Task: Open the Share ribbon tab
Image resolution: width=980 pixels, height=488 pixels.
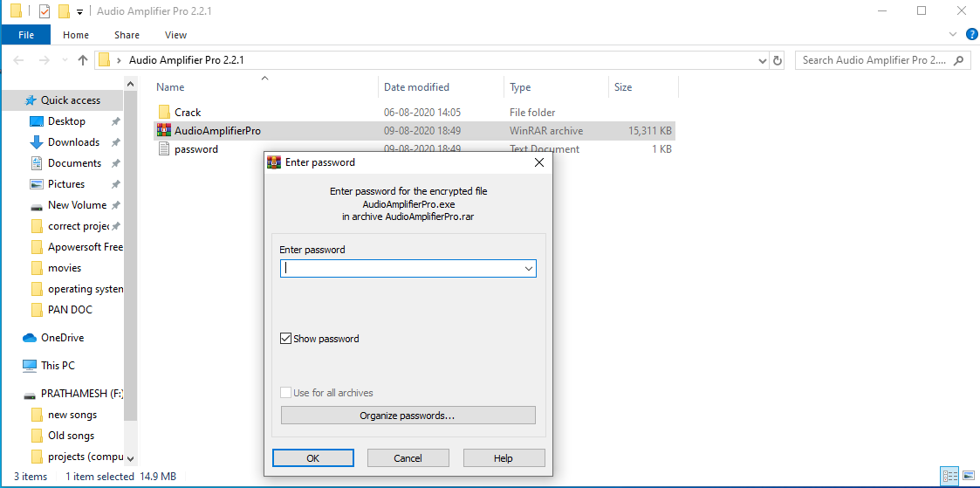Action: [127, 35]
